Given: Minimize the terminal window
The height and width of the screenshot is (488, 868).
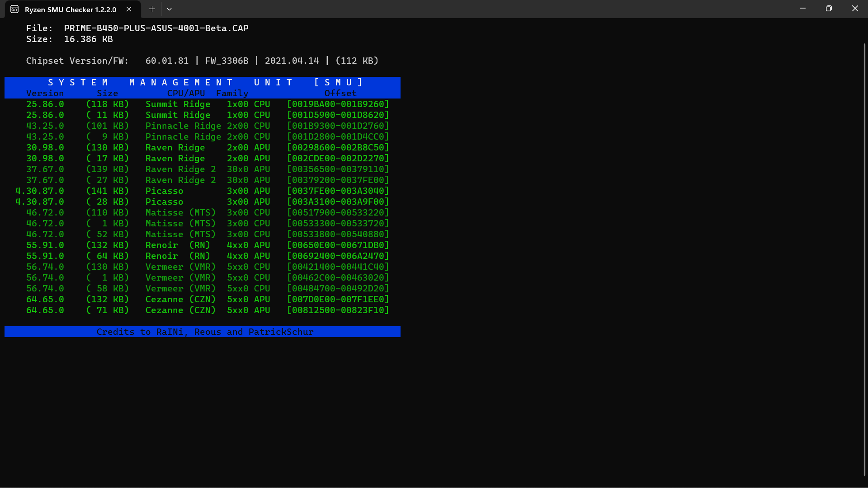Looking at the screenshot, I should [x=802, y=8].
